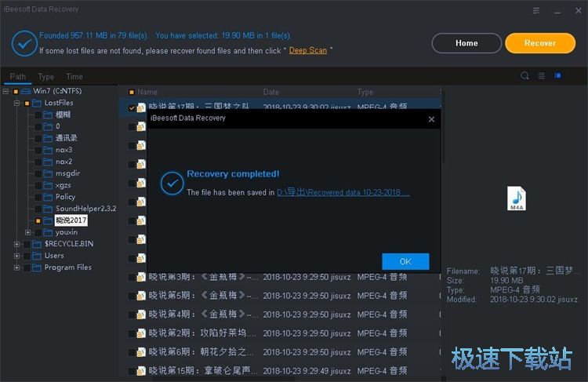Sort by the Type column header
The image size is (588, 382).
coord(365,92)
